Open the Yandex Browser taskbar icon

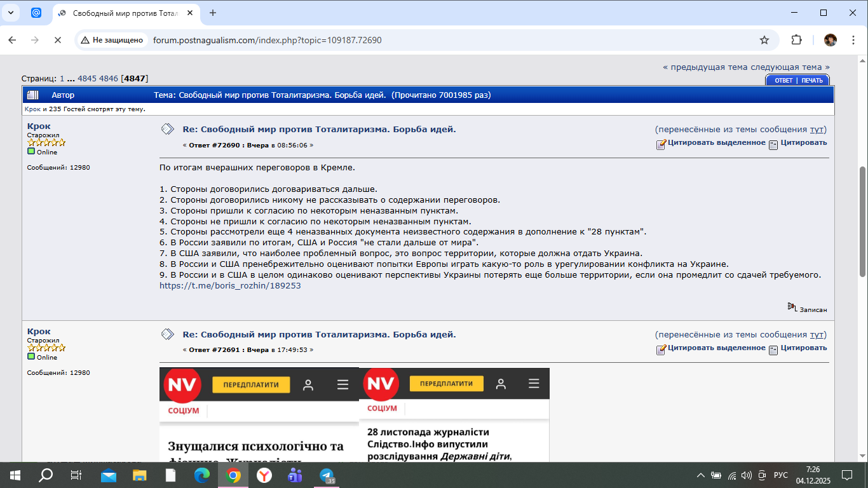pyautogui.click(x=264, y=475)
